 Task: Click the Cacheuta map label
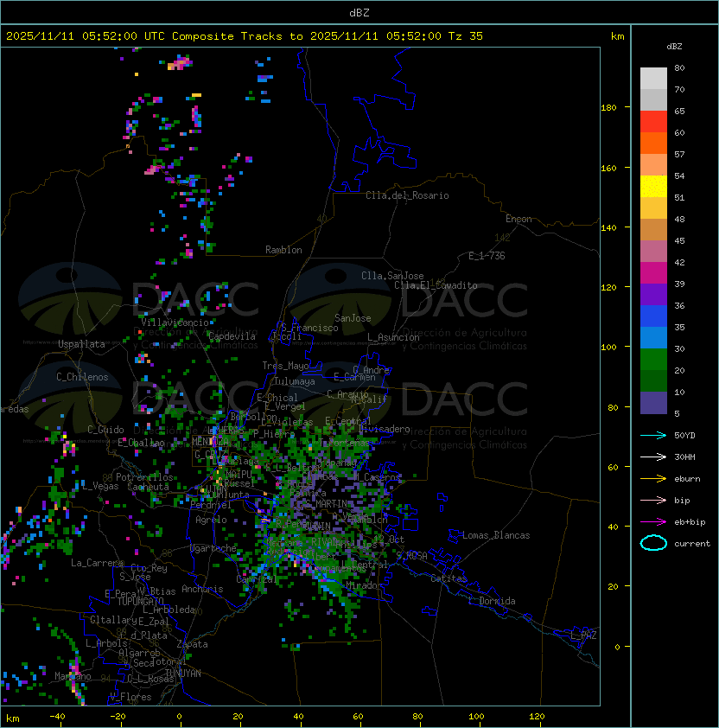[148, 487]
